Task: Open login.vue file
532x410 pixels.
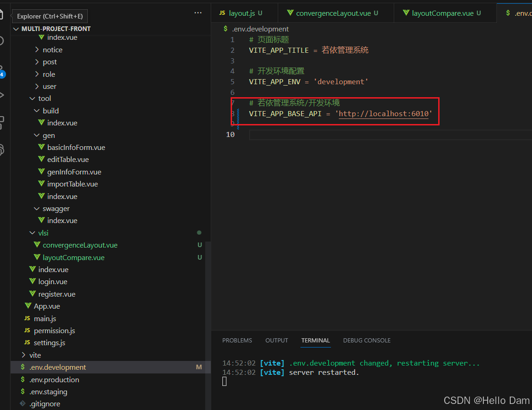Action: (x=53, y=282)
